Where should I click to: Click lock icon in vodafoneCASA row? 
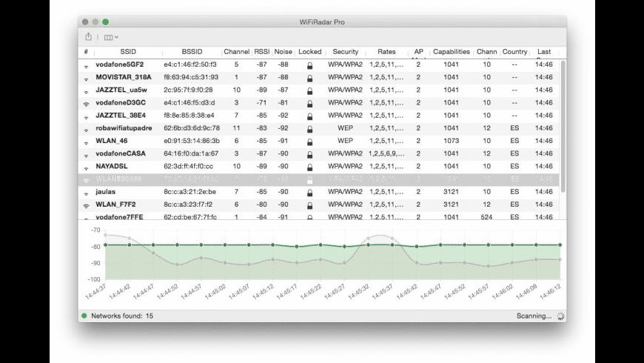click(309, 155)
